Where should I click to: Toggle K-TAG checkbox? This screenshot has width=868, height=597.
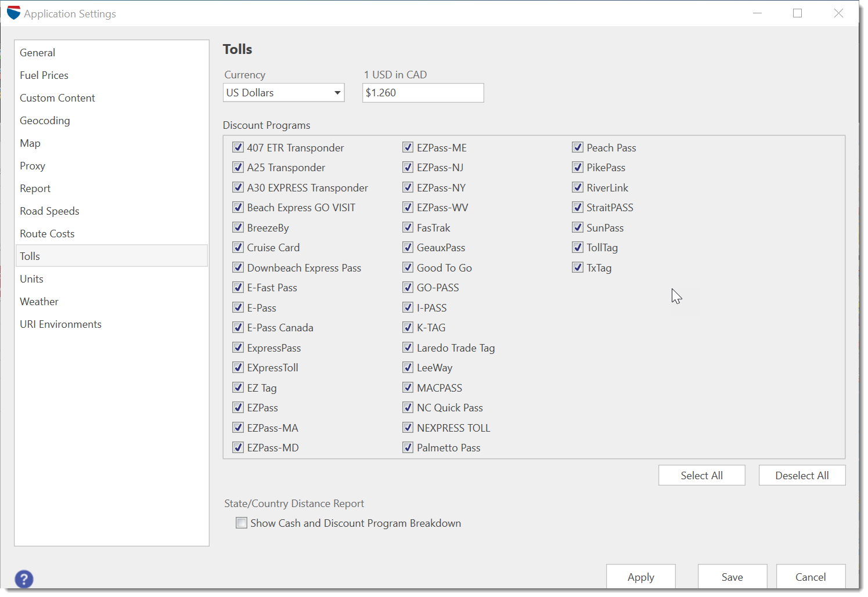[x=408, y=327]
